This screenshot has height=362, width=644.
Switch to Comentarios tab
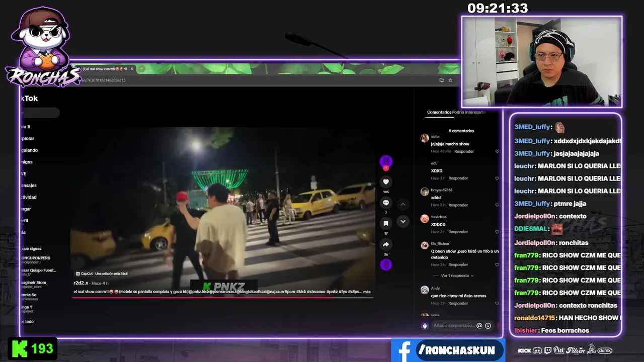click(x=439, y=112)
